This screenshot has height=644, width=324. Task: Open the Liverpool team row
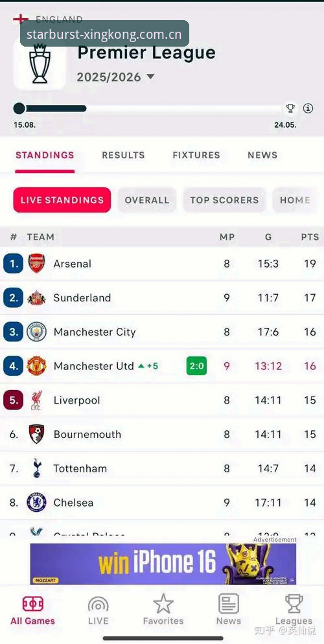[x=162, y=400]
